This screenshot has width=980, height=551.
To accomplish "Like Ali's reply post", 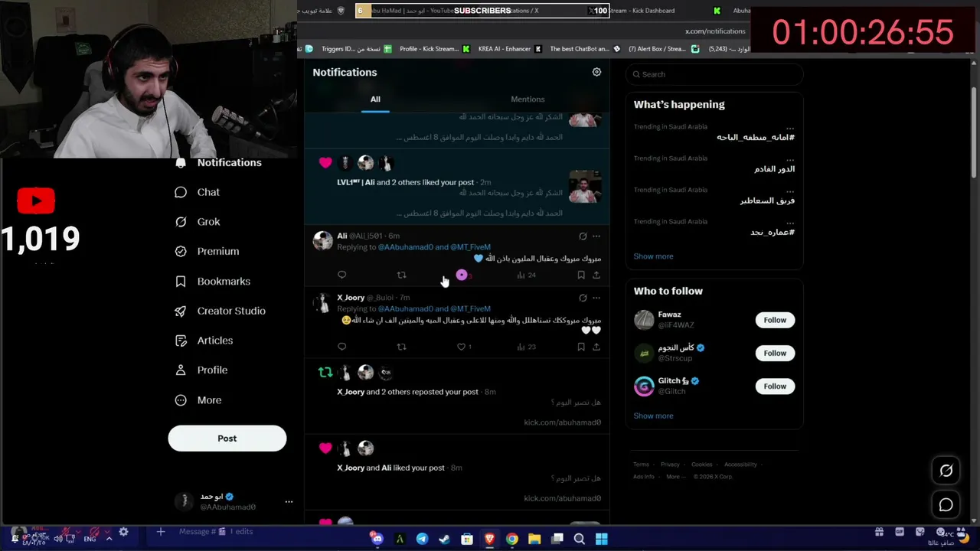I will [462, 275].
